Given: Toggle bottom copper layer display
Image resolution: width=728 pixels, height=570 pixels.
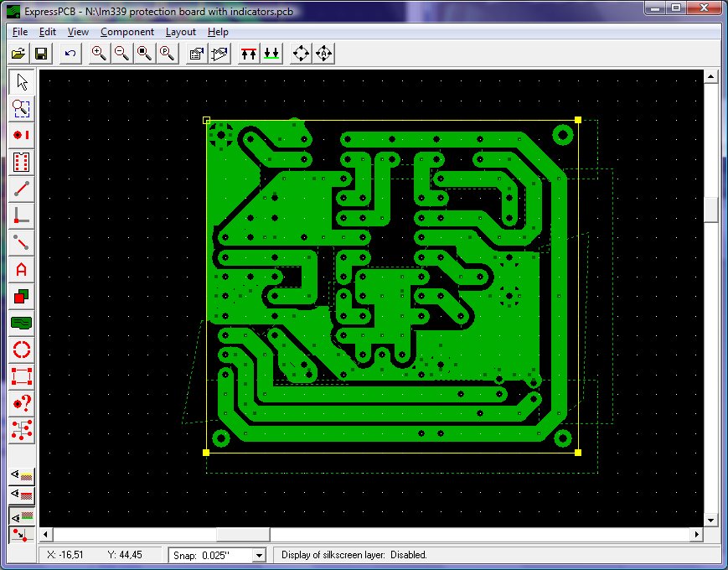Looking at the screenshot, I should 22,515.
